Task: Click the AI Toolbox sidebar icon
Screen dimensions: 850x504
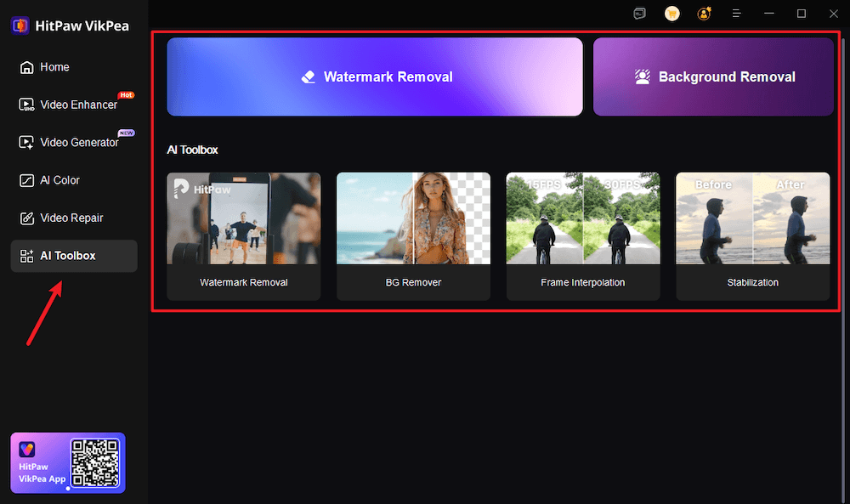Action: click(x=25, y=255)
